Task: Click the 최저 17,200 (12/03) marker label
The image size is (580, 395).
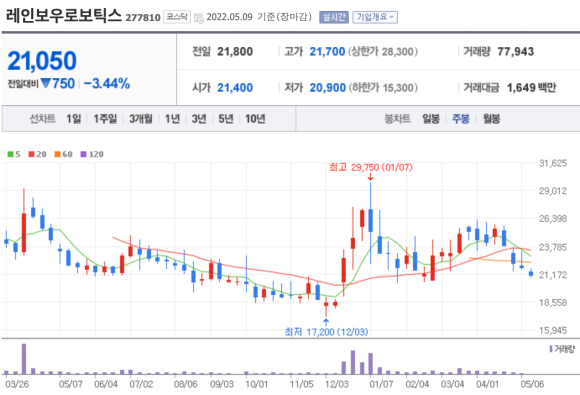Action: tap(326, 332)
